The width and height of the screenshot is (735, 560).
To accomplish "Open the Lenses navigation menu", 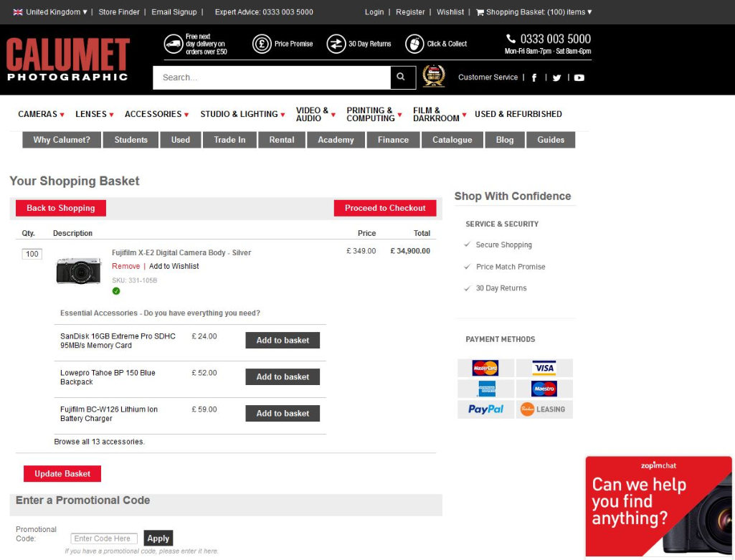I will pos(95,114).
